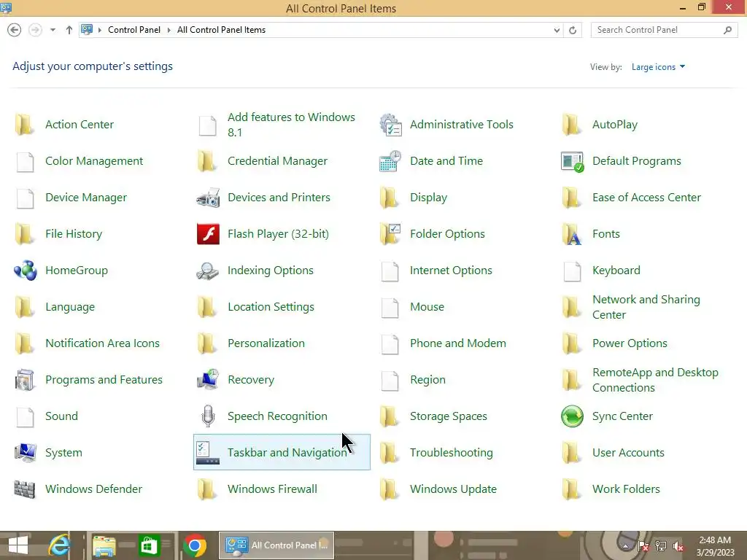Image resolution: width=747 pixels, height=560 pixels.
Task: Open RemoteApp and Desktop Connections link
Action: pyautogui.click(x=655, y=380)
